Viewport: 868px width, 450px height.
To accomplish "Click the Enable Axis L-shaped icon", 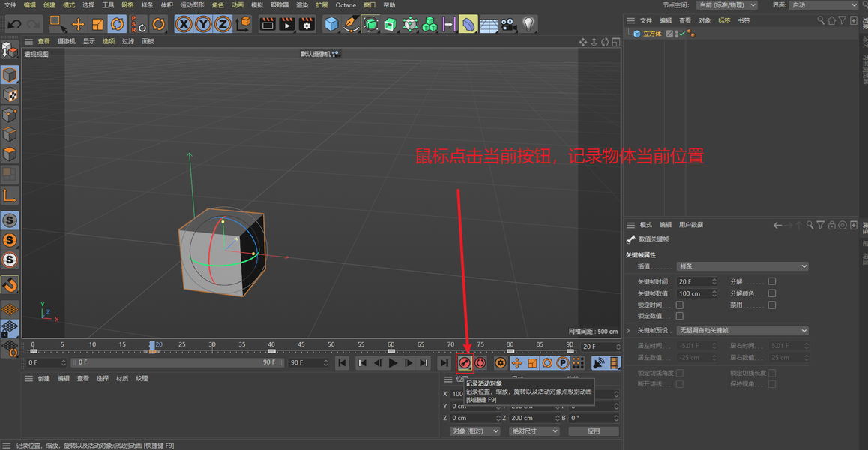I will [x=10, y=195].
